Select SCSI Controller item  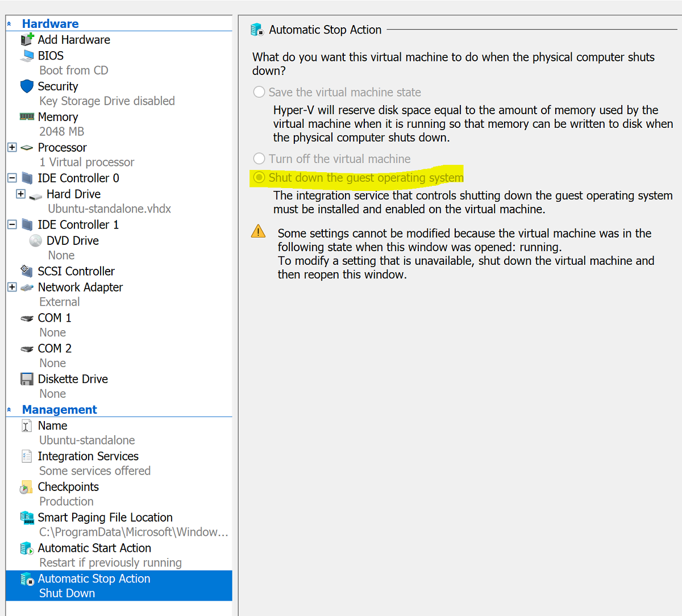[x=76, y=272]
